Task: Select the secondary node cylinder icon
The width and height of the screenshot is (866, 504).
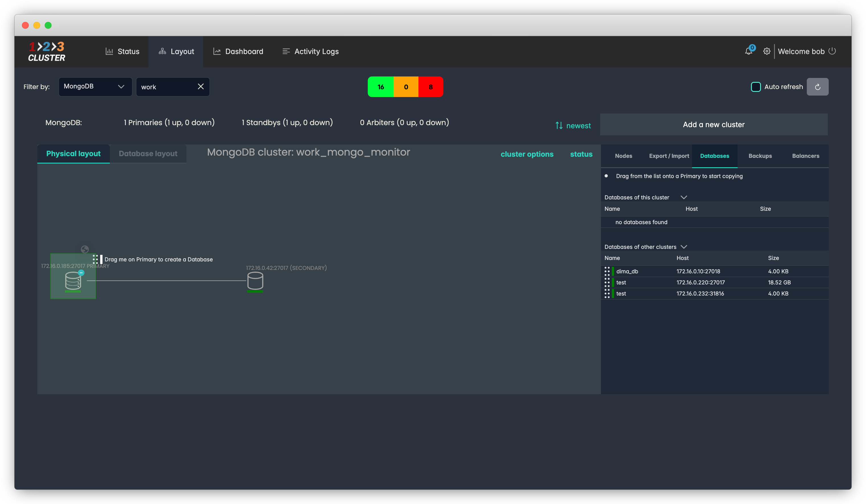Action: [255, 280]
